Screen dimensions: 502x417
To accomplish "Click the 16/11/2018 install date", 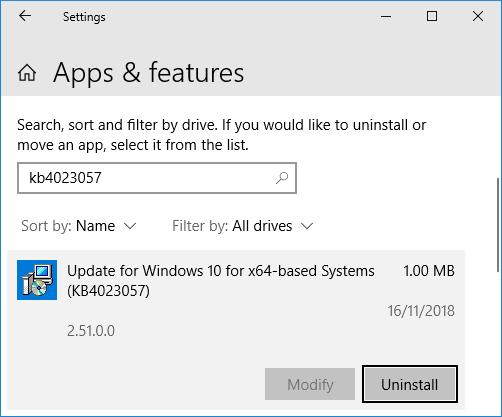I will click(x=421, y=311).
